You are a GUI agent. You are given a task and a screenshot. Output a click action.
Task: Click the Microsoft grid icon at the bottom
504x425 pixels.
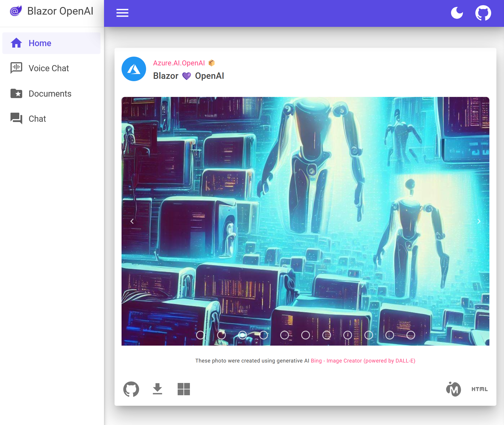pyautogui.click(x=183, y=389)
